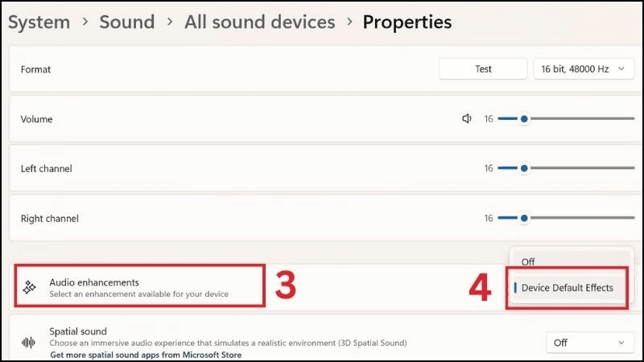Navigate to Sound breadcrumb
This screenshot has height=362, width=644.
[x=126, y=22]
